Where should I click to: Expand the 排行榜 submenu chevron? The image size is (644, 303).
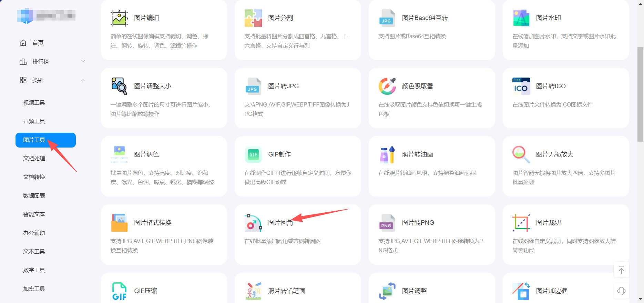point(83,61)
